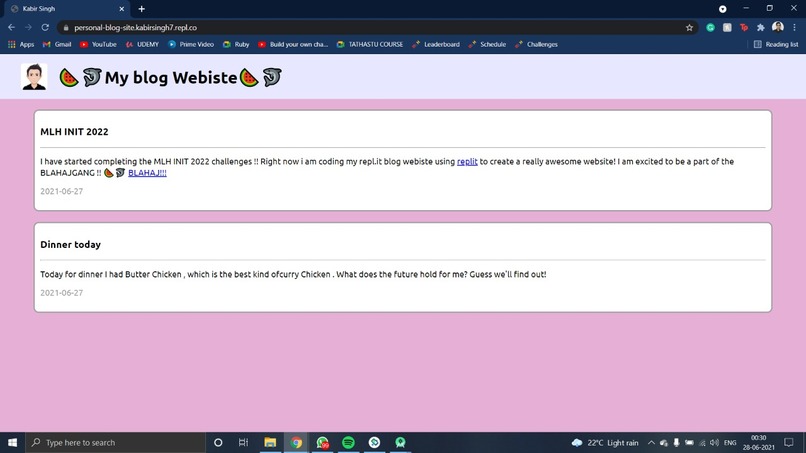Viewport: 806px width, 453px height.
Task: Open a new browser tab
Action: pyautogui.click(x=141, y=9)
